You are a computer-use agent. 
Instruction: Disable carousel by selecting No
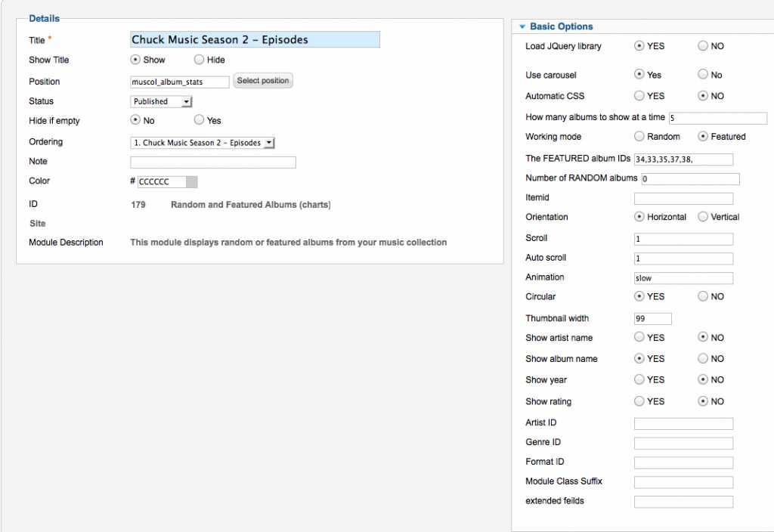point(703,75)
